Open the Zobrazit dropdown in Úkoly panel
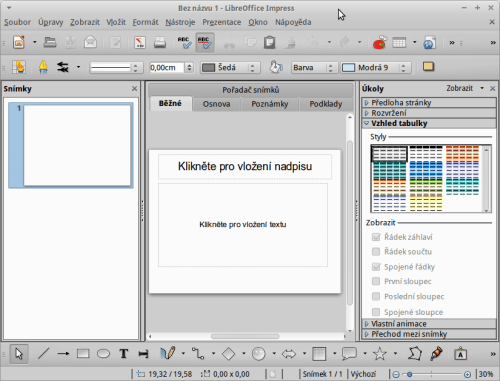This screenshot has width=500, height=381. [x=465, y=88]
